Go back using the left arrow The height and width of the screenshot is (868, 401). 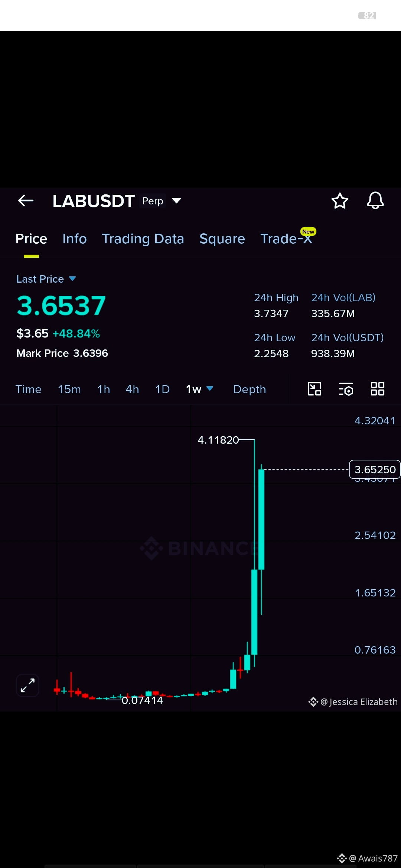tap(26, 201)
